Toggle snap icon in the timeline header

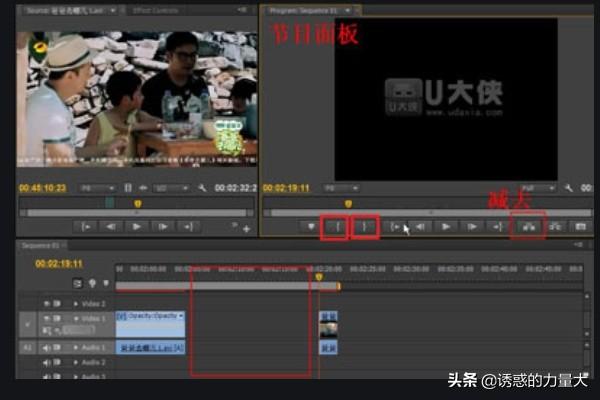pos(78,283)
